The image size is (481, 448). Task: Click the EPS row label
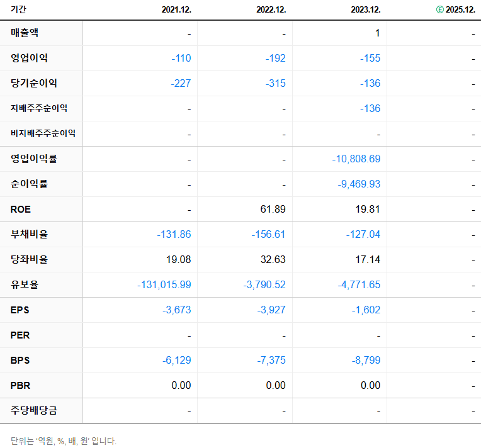pos(20,310)
